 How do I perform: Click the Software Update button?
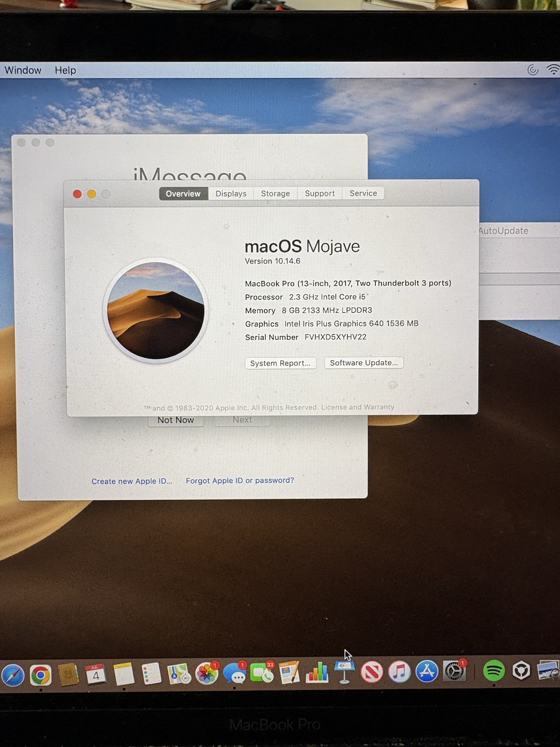pos(364,363)
